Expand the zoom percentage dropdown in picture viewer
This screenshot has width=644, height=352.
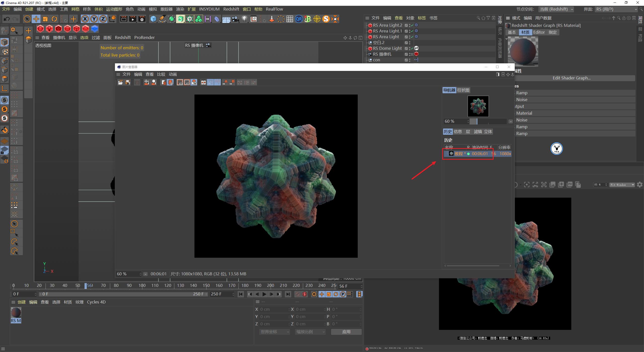click(145, 274)
